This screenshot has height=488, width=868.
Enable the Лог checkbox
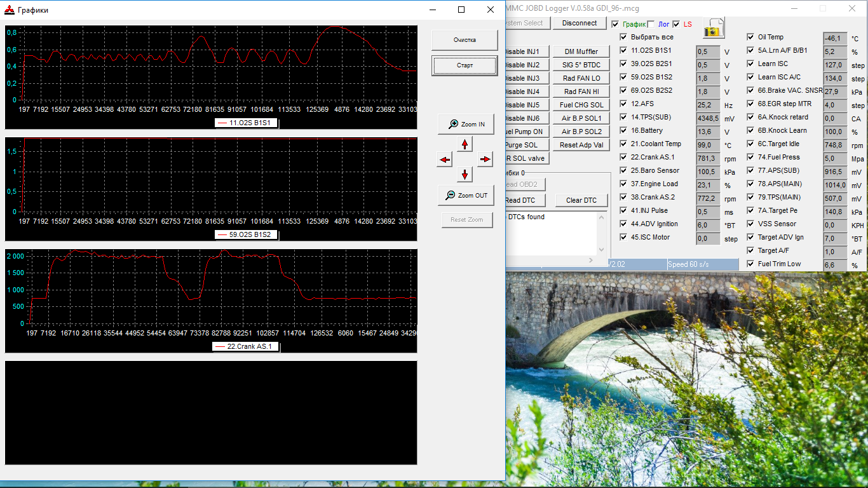click(x=651, y=24)
